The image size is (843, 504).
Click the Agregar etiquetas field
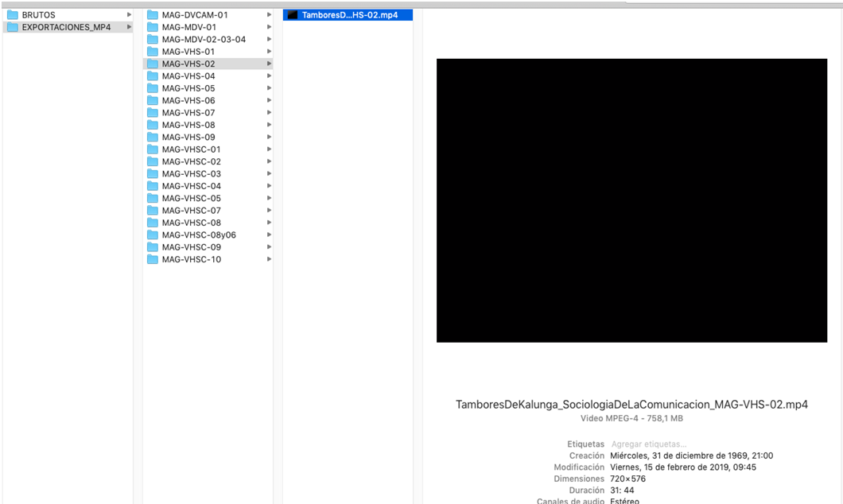coord(649,444)
